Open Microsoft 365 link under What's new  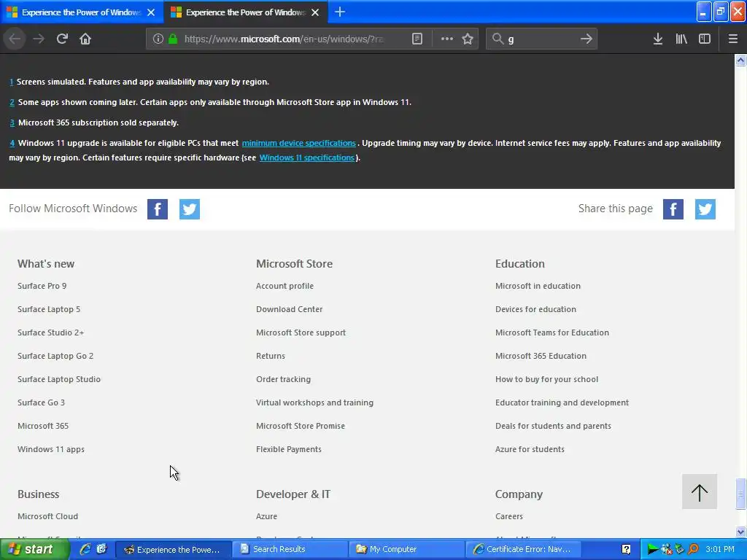(43, 426)
